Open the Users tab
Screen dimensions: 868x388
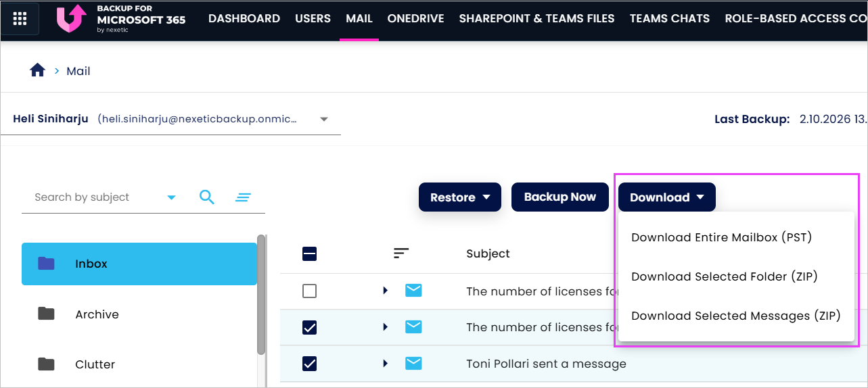pos(313,19)
